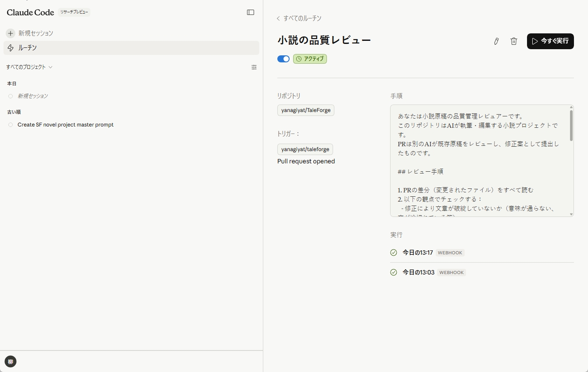The image size is (588, 372).
Task: Go back via すべてのルーチン chevron link
Action: 278,18
